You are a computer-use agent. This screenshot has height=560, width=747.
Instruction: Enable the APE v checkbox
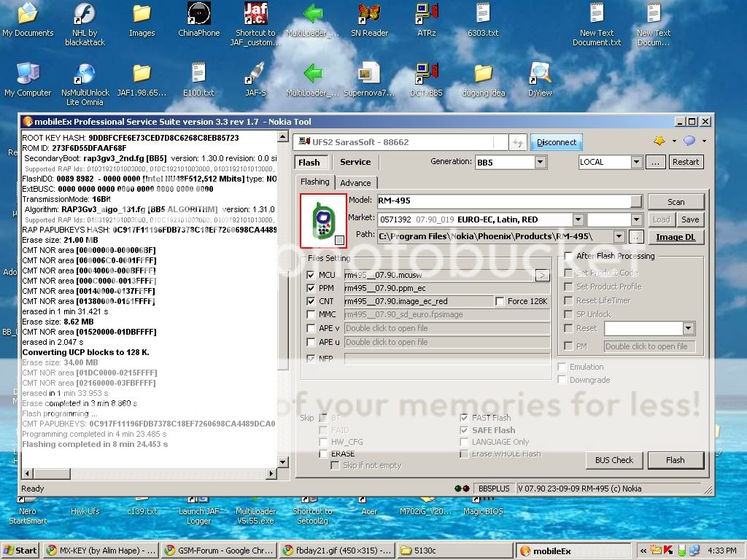coord(311,328)
